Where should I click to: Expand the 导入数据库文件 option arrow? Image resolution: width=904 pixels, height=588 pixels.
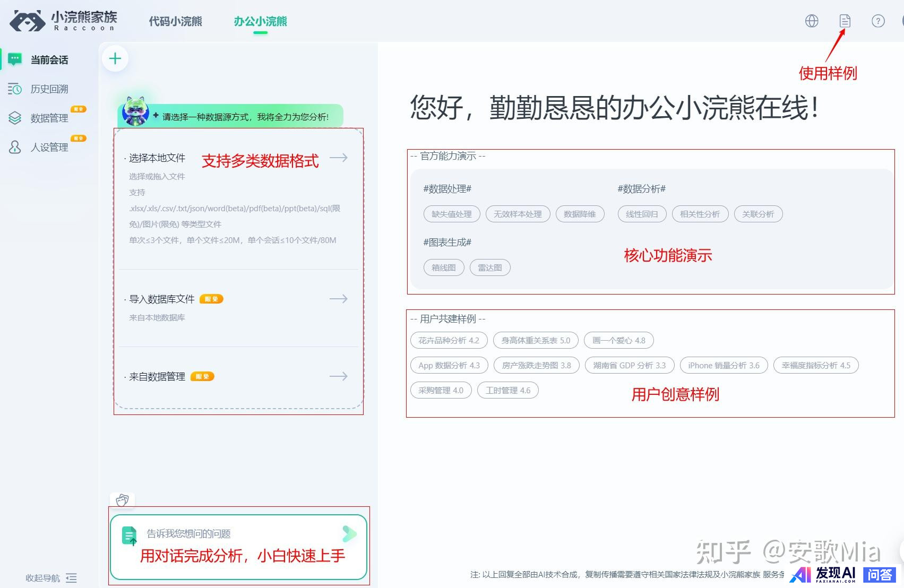click(x=338, y=299)
